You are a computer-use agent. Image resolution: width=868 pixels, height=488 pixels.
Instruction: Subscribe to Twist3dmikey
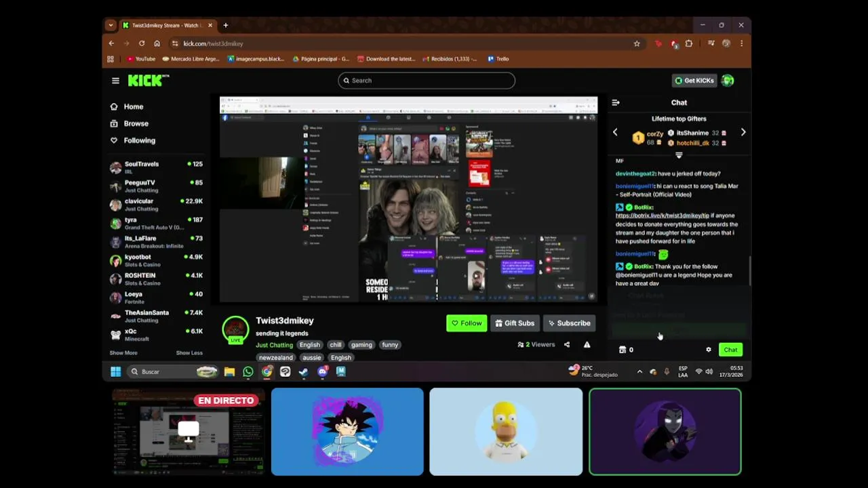point(570,323)
